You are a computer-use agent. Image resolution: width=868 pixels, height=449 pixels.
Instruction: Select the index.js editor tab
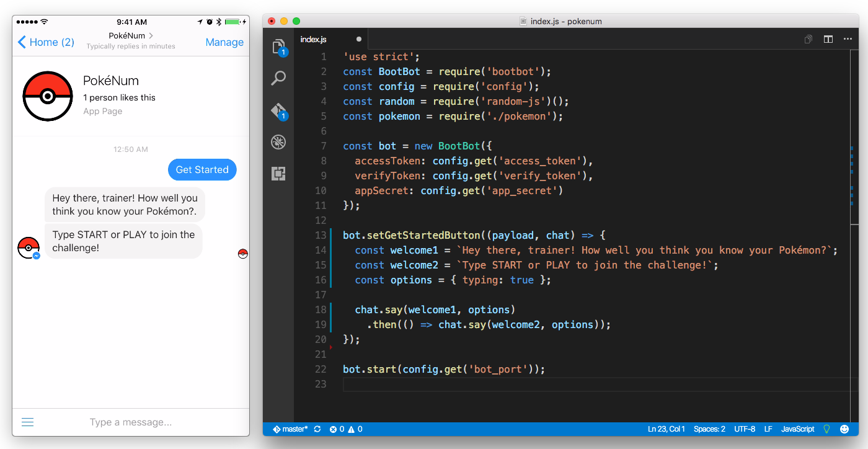(x=314, y=38)
